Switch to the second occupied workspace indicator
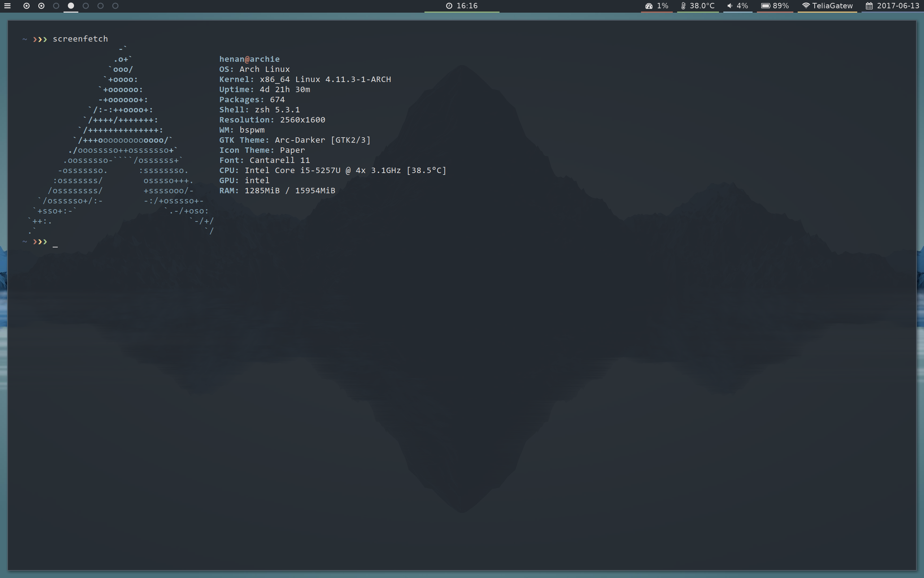This screenshot has width=924, height=578. (41, 6)
